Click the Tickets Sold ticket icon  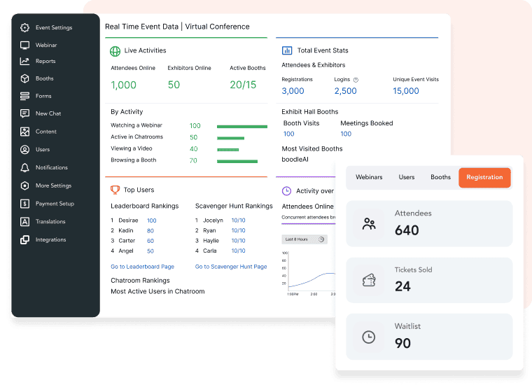coord(369,280)
